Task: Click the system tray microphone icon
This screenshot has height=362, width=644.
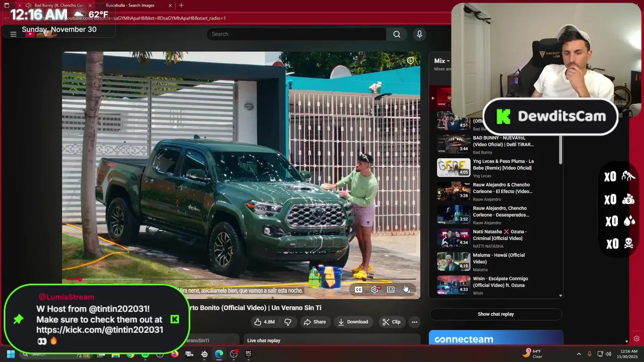Action: coord(590,354)
